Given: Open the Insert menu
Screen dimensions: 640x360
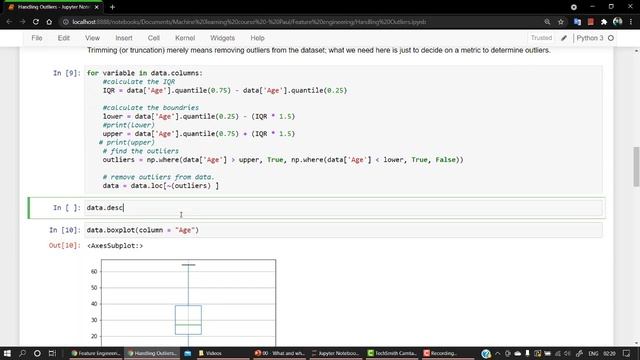Looking at the screenshot, I should pos(124,38).
